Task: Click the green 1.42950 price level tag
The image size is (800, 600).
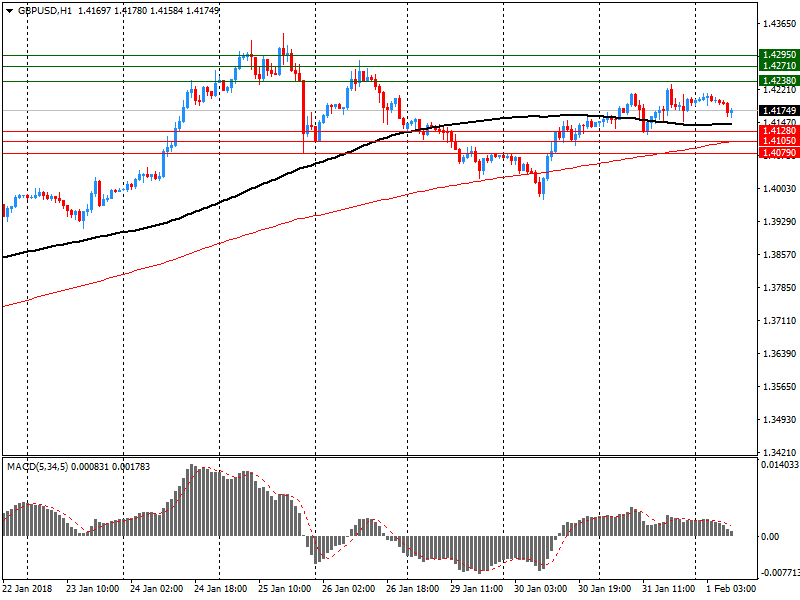Action: pos(778,55)
